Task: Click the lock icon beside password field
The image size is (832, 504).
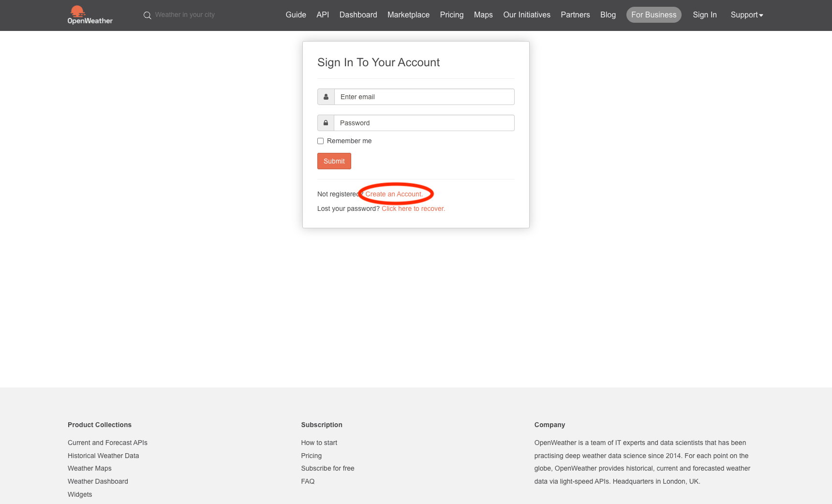Action: click(x=326, y=123)
